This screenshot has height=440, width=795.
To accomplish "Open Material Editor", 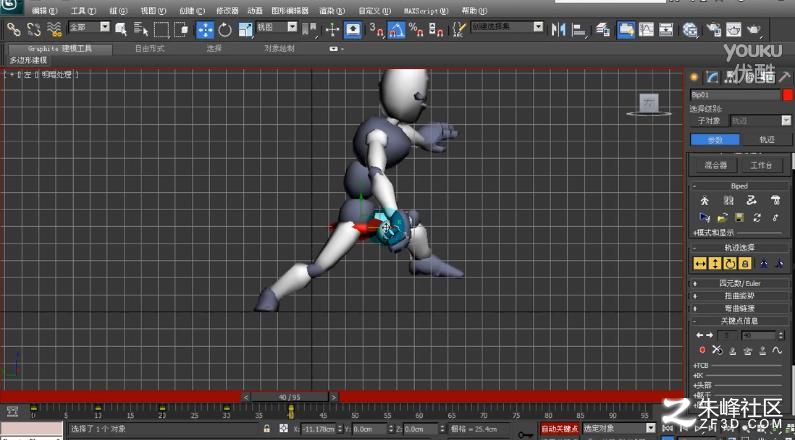I will point(690,29).
